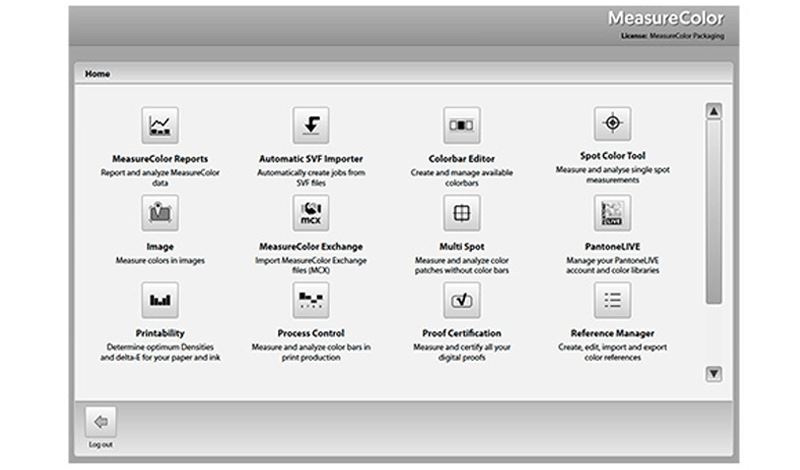The width and height of the screenshot is (800, 470).
Task: Click "Measure and analyze color patches" description
Action: pos(462,265)
